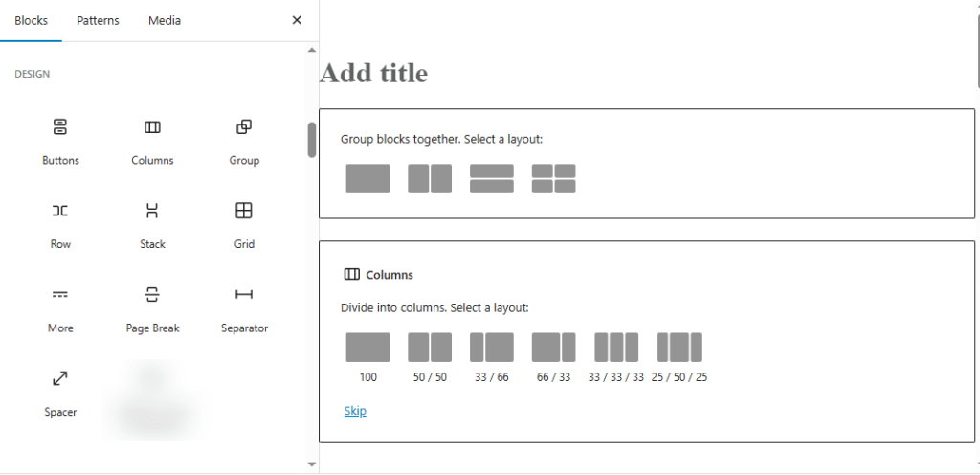Add the Separator block
The image size is (980, 475).
(244, 307)
